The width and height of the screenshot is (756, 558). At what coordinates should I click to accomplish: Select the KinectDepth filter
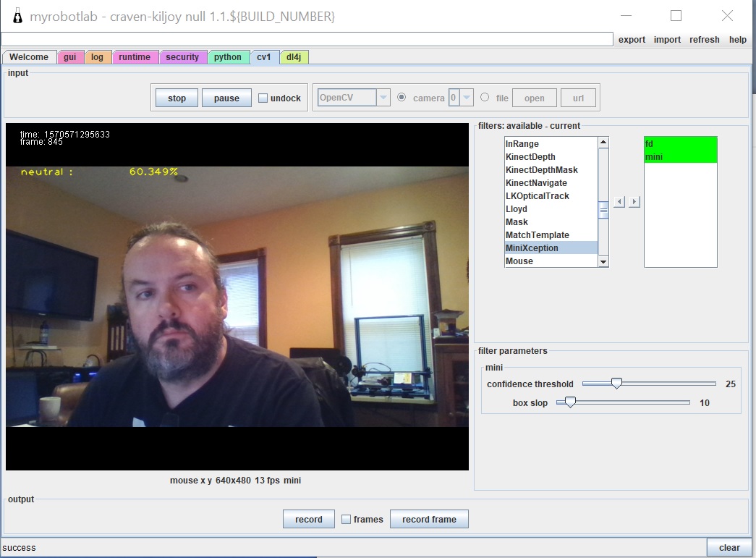pyautogui.click(x=551, y=157)
